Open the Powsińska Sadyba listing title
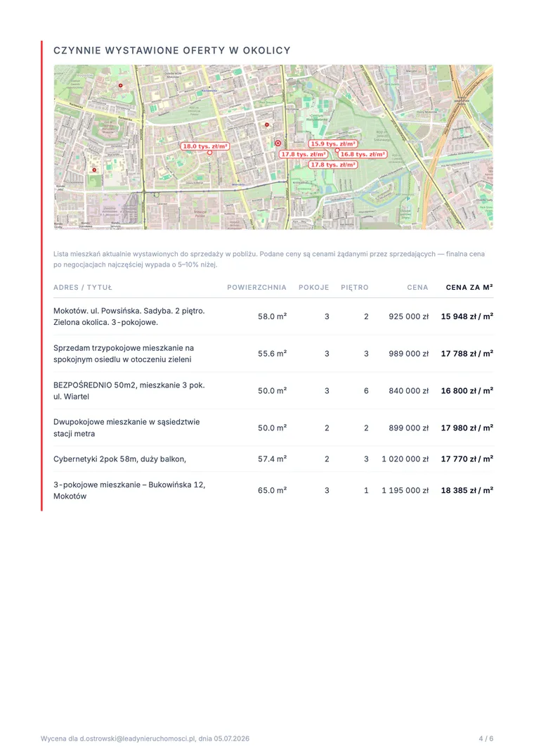The height and width of the screenshot is (756, 534). point(129,316)
